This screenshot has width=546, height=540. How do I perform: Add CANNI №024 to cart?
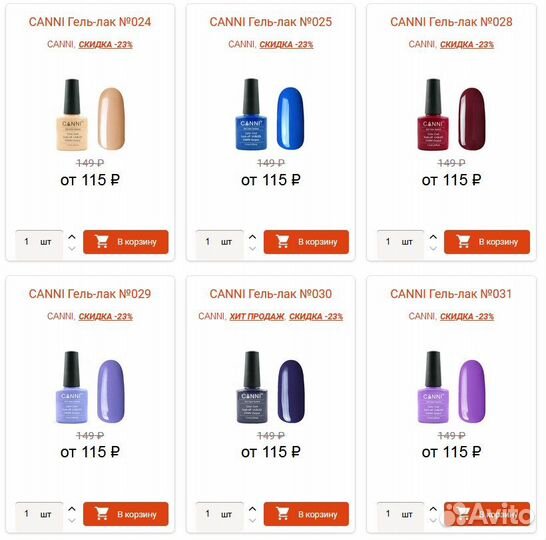126,242
